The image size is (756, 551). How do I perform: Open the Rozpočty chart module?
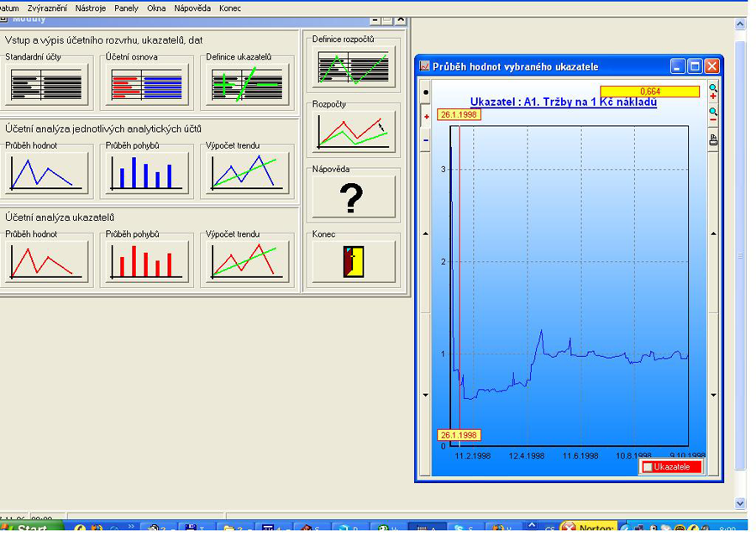coord(354,132)
